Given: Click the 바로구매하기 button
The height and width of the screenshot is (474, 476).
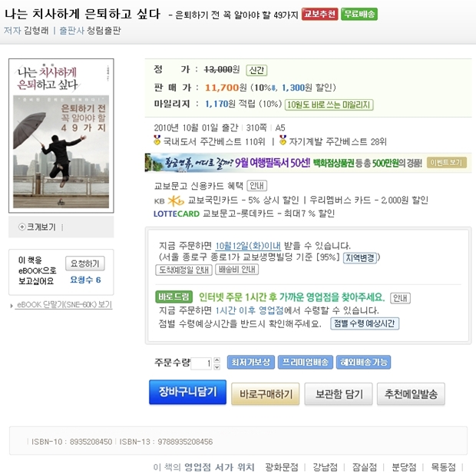Looking at the screenshot, I should tap(266, 394).
